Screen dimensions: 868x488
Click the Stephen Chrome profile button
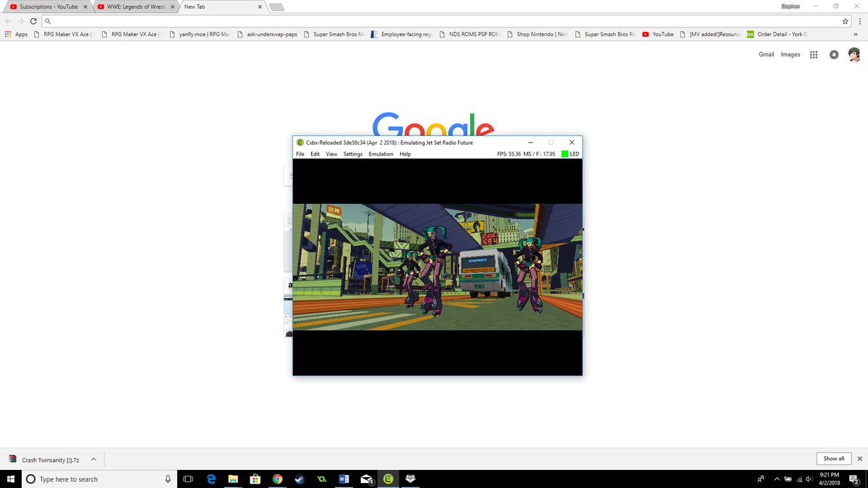click(790, 6)
